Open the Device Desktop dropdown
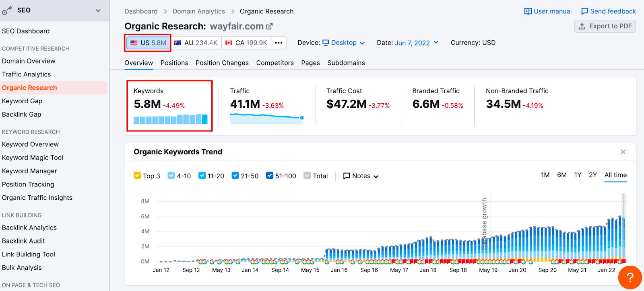Screen dimensions: 644x291 coord(344,43)
